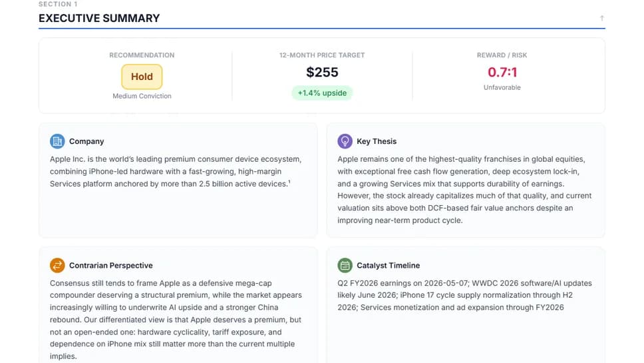Click the $255 price target value
Viewport: 644px width, 363px height.
[322, 73]
